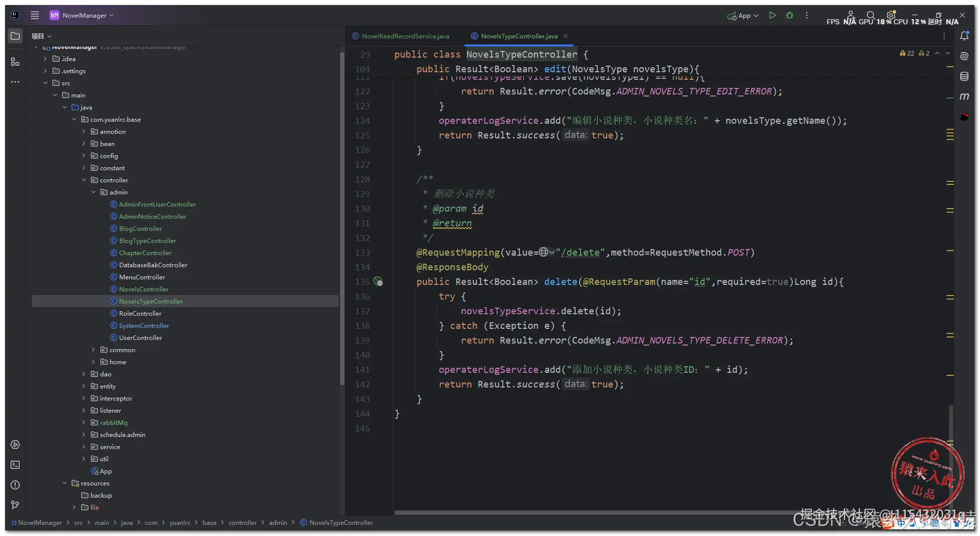Jump to the next highlighted error arrow

tap(948, 53)
